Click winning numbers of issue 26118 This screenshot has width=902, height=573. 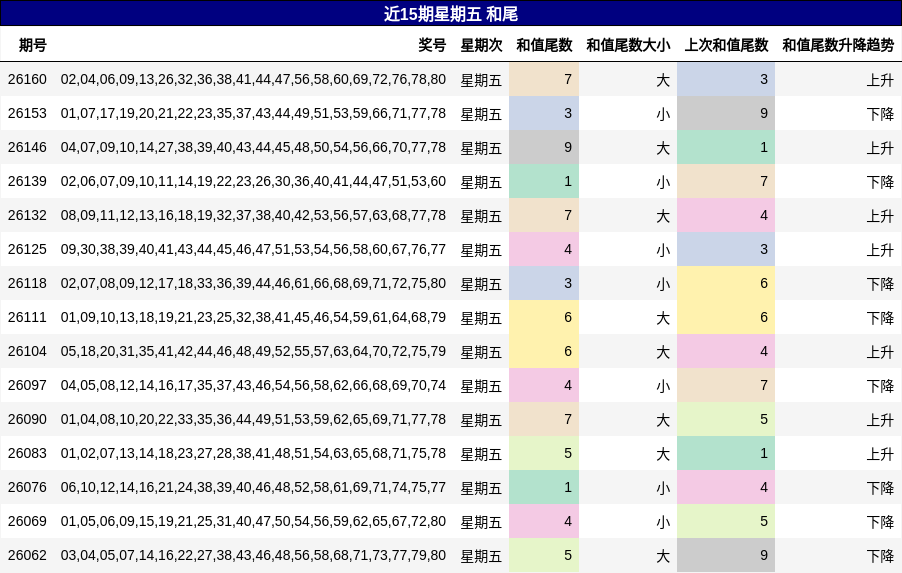click(x=253, y=283)
